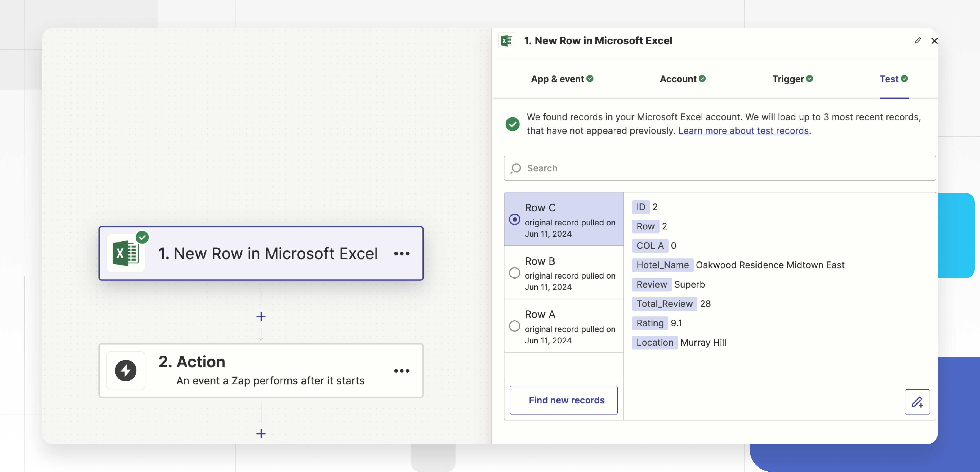Select the Row C record radio button
980x472 pixels.
[x=514, y=220]
